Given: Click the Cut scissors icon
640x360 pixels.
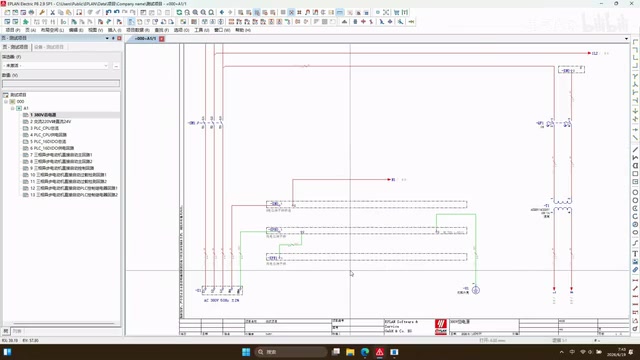Looking at the screenshot, I should [x=52, y=13].
